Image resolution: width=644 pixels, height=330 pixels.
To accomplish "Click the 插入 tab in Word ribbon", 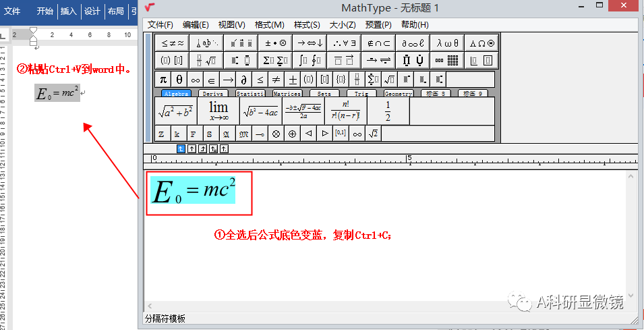I will click(x=68, y=11).
